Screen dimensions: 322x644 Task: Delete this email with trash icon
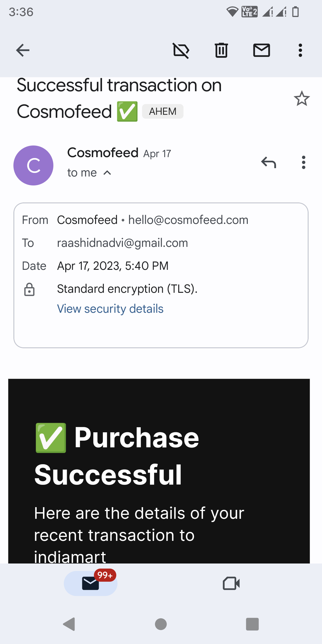tap(221, 50)
